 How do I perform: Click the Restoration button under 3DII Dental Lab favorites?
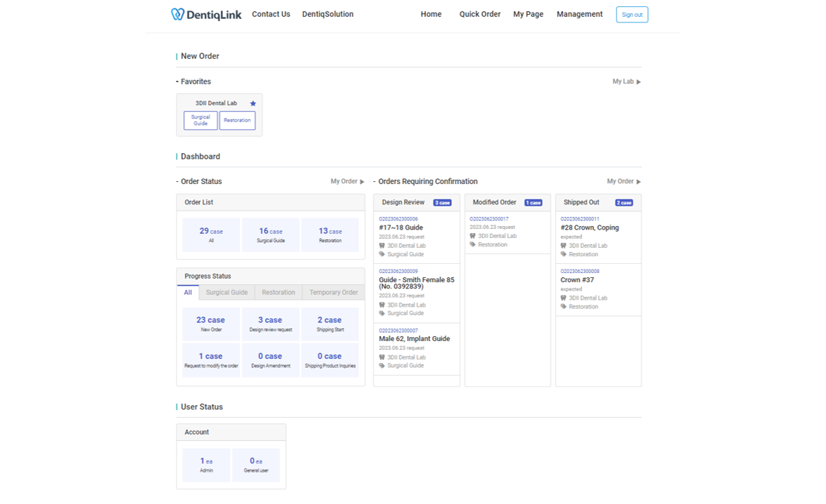(237, 120)
